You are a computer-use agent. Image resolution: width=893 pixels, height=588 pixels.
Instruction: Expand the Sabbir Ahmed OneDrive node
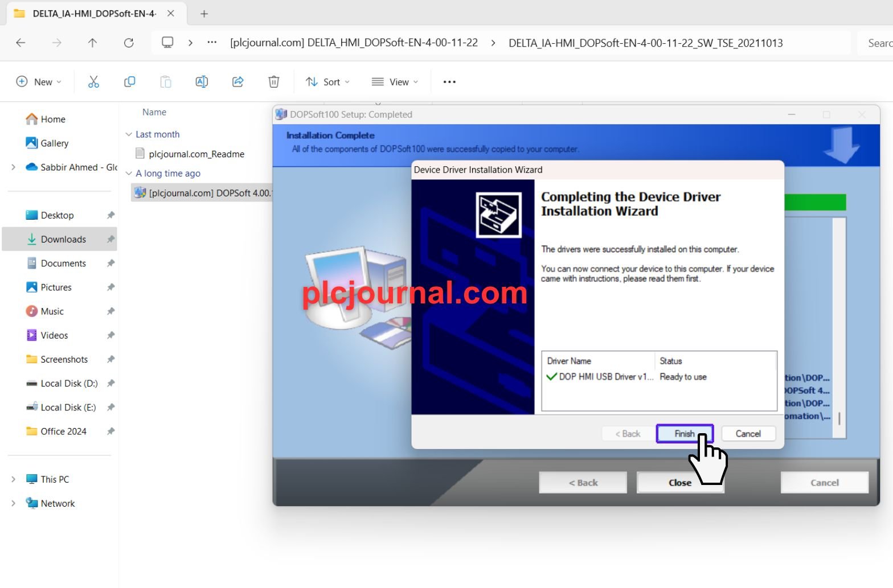[13, 167]
